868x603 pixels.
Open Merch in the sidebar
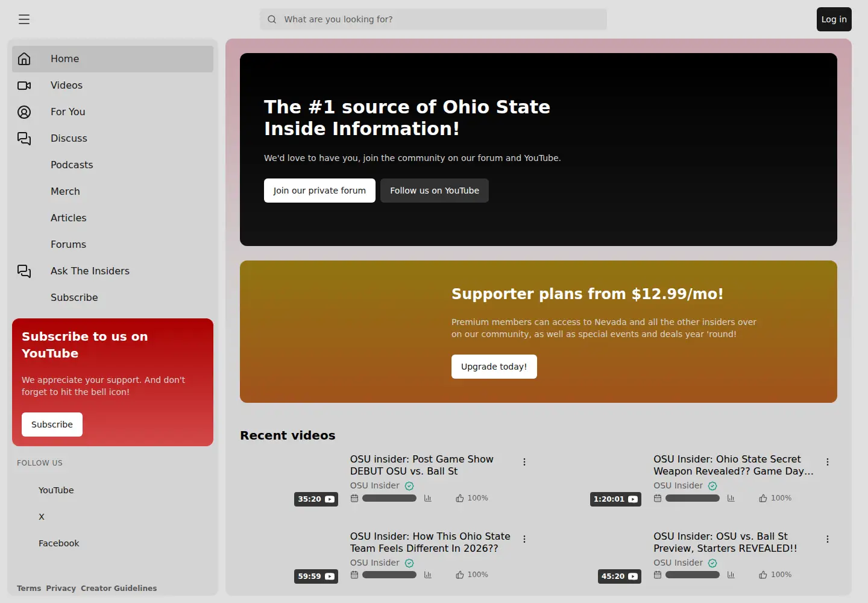(x=113, y=192)
